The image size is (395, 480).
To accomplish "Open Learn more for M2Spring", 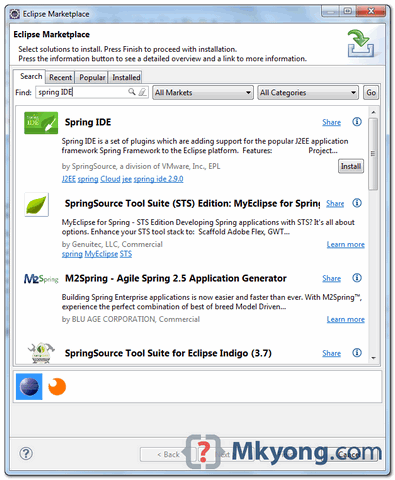I will (345, 319).
